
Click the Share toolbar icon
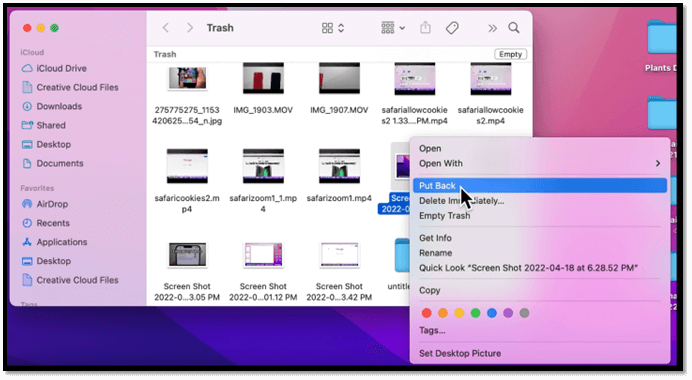[425, 28]
